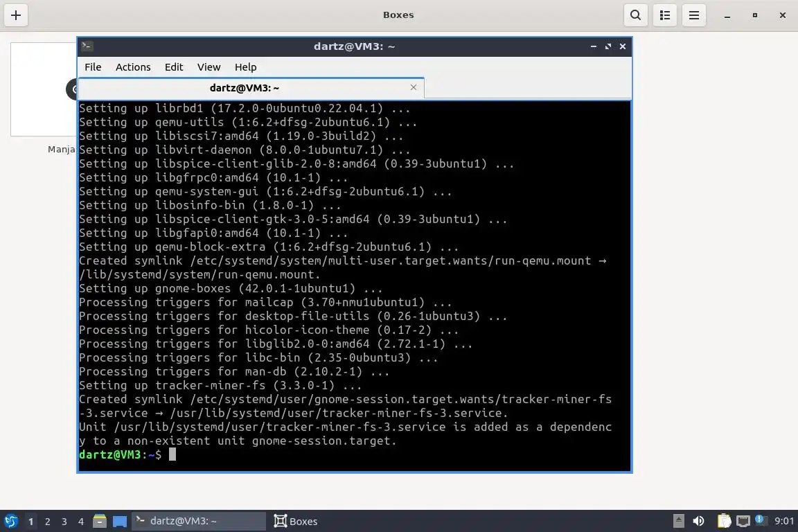Open the clipboard manager tray icon

724,521
